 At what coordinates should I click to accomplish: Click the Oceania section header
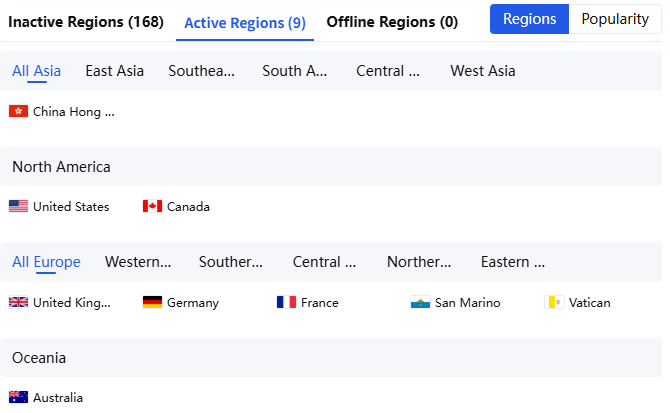pyautogui.click(x=331, y=357)
